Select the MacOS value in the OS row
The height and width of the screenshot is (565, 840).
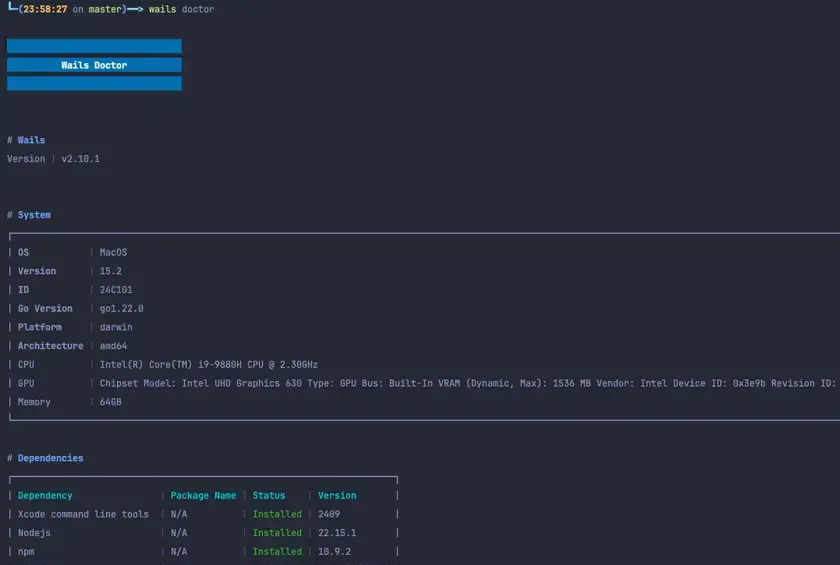113,252
